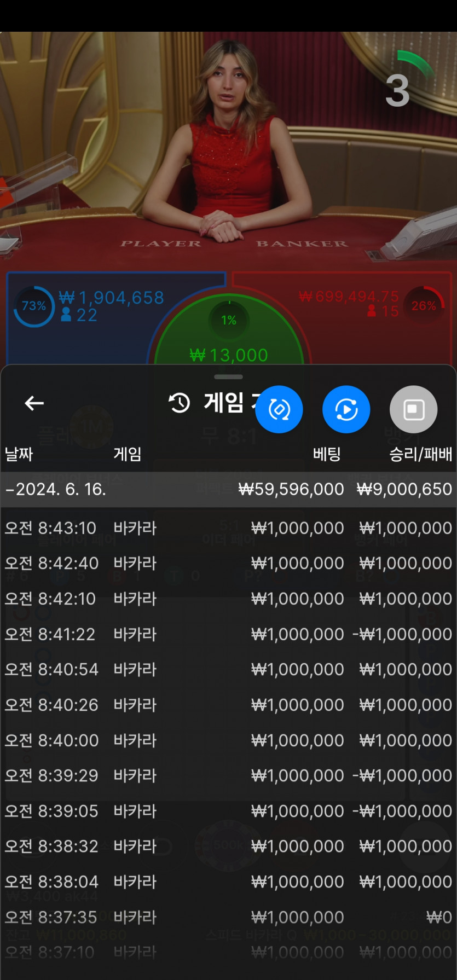
Task: Click the 게임 column header
Action: [x=128, y=454]
